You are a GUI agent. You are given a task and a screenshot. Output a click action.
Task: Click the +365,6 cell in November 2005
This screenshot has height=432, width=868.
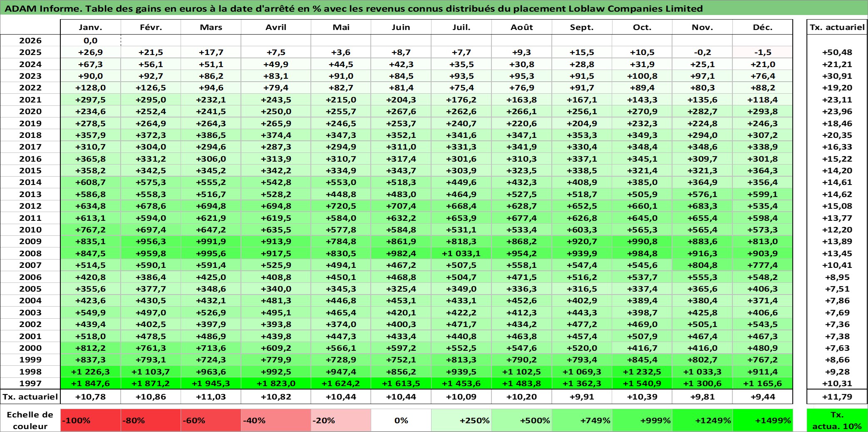[x=702, y=289]
